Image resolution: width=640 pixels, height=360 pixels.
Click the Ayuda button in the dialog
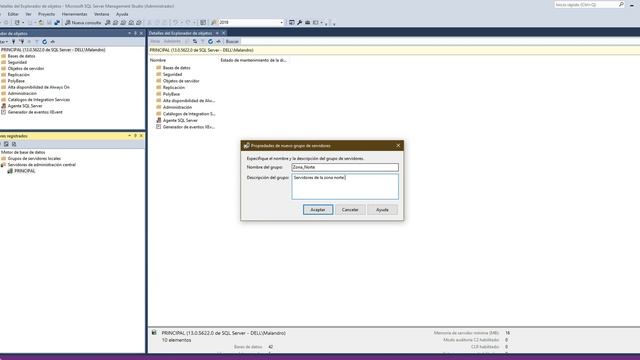point(382,209)
